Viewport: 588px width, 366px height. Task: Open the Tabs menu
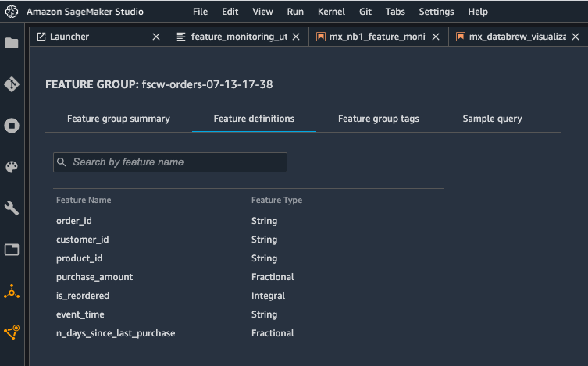point(395,12)
